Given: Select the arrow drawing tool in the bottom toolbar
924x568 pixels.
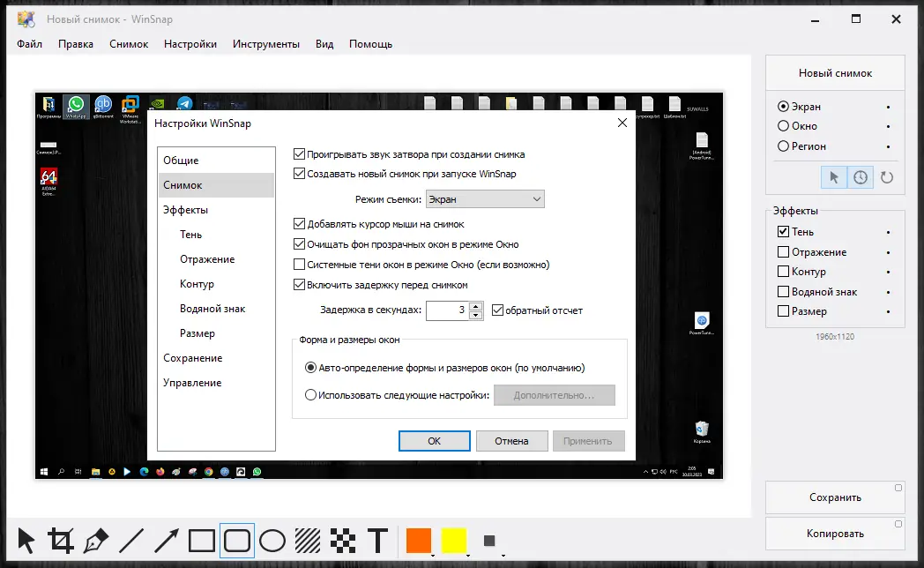Looking at the screenshot, I should coord(166,540).
